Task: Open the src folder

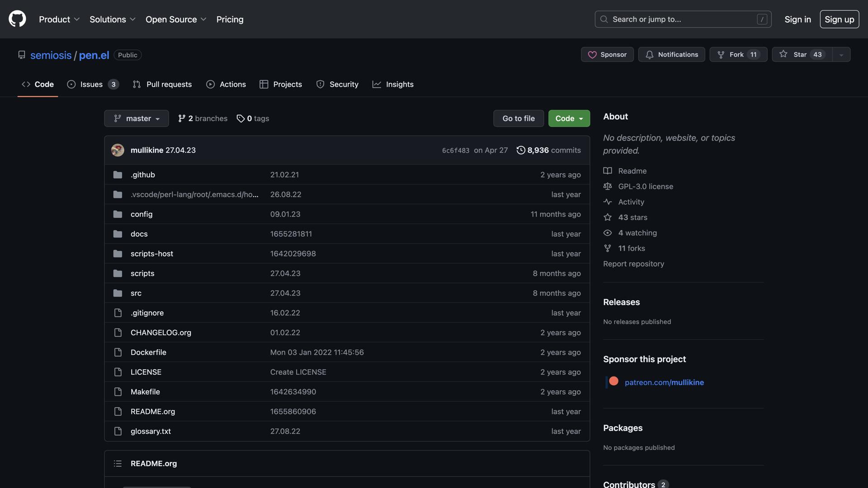Action: point(136,293)
